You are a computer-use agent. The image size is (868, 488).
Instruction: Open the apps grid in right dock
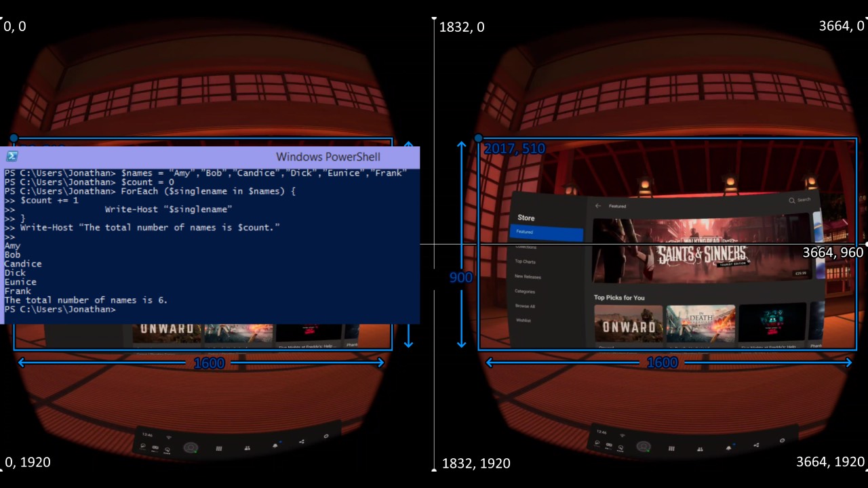point(671,448)
